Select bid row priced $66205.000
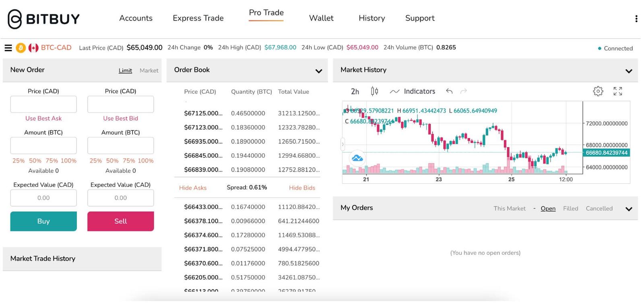This screenshot has height=303, width=644. click(252, 277)
